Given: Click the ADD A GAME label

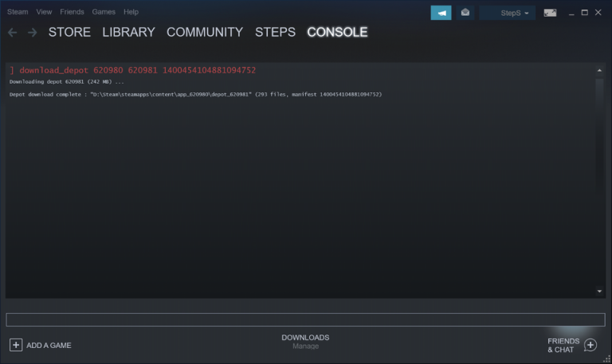Looking at the screenshot, I should (x=49, y=345).
